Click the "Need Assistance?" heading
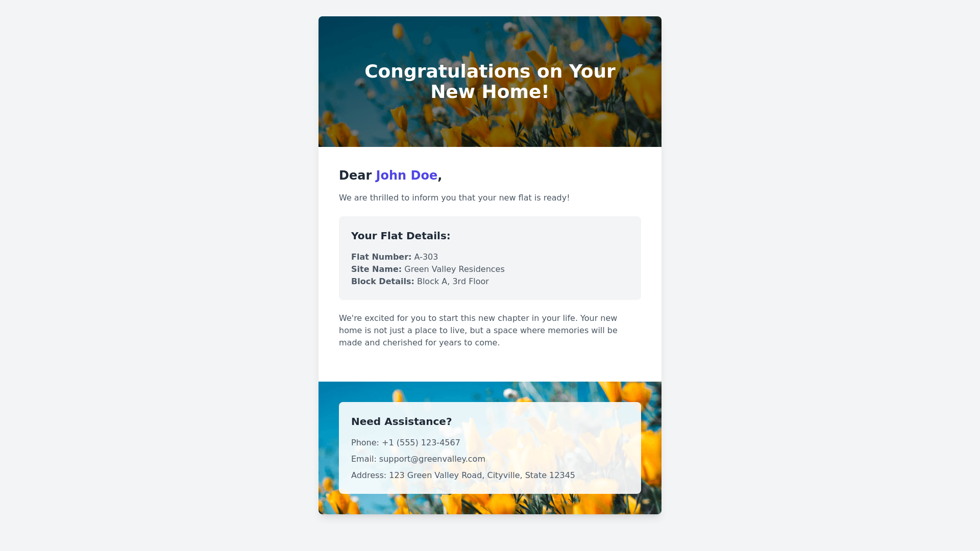The image size is (980, 551). (x=401, y=421)
